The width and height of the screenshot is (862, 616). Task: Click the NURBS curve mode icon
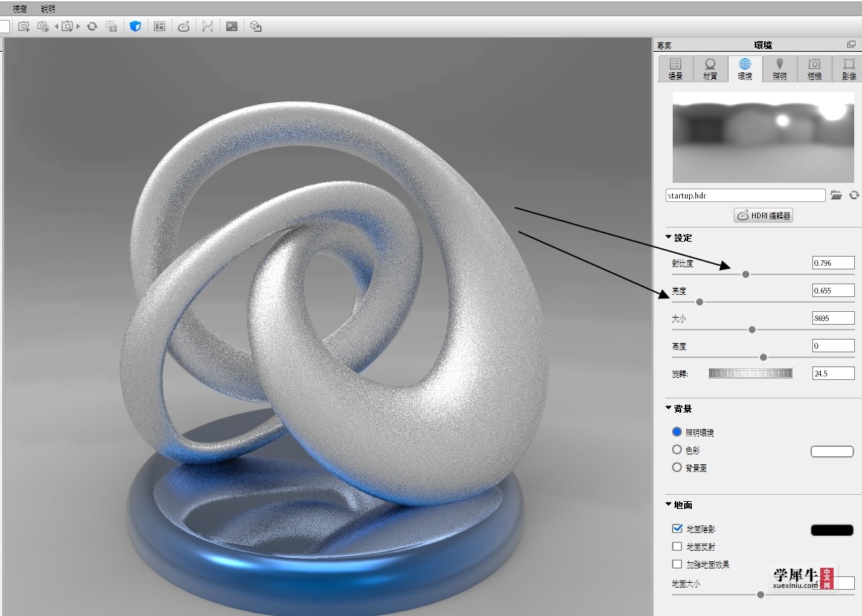point(207,26)
